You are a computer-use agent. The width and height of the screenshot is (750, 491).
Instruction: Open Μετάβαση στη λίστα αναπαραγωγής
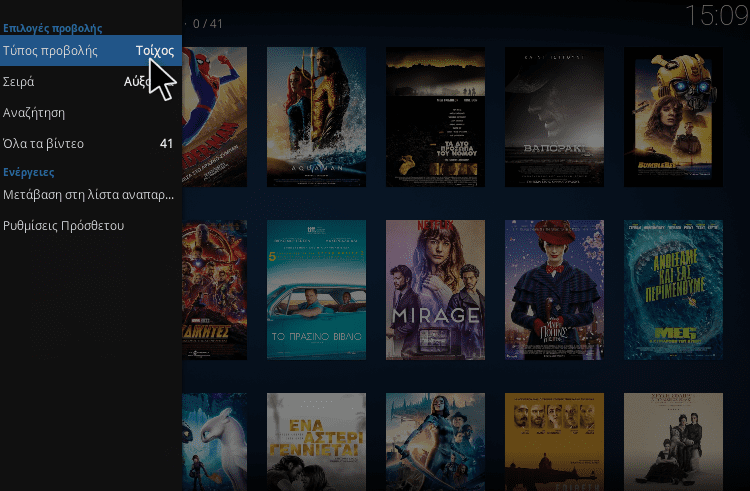point(90,195)
